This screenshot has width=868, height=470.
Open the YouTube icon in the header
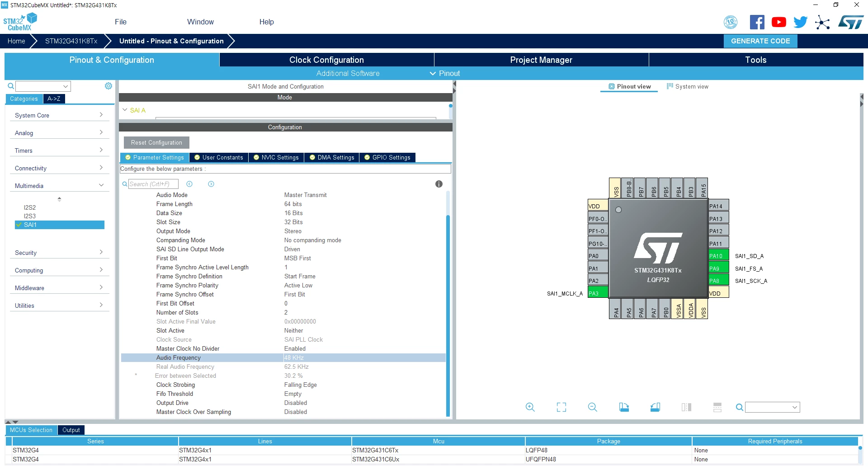[779, 22]
